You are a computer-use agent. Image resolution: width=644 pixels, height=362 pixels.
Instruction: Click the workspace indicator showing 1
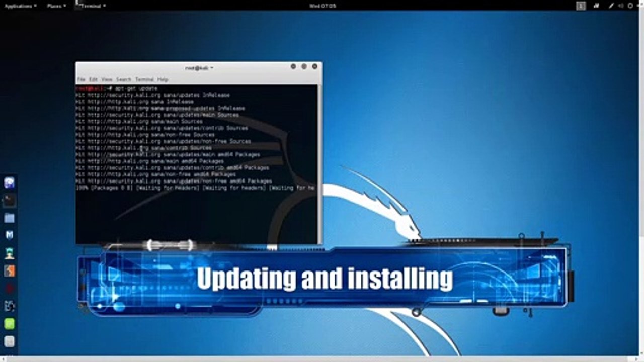pos(581,6)
